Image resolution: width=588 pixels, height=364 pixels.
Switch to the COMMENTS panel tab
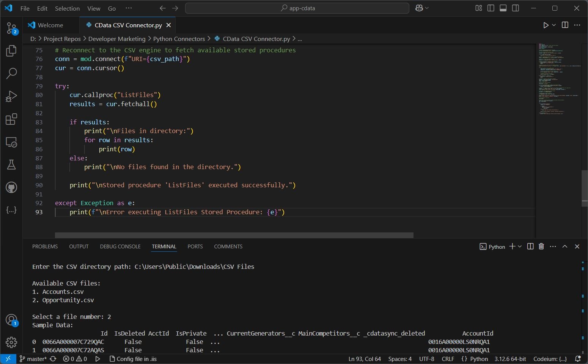point(228,246)
